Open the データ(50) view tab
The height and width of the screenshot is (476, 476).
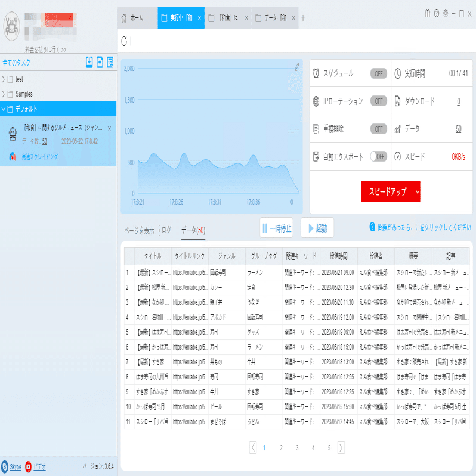193,230
